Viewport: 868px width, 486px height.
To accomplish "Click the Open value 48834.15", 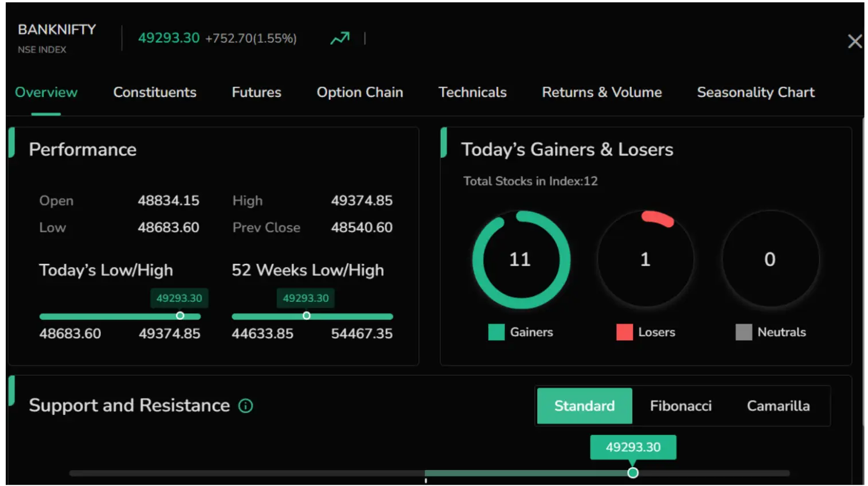I will coord(169,201).
